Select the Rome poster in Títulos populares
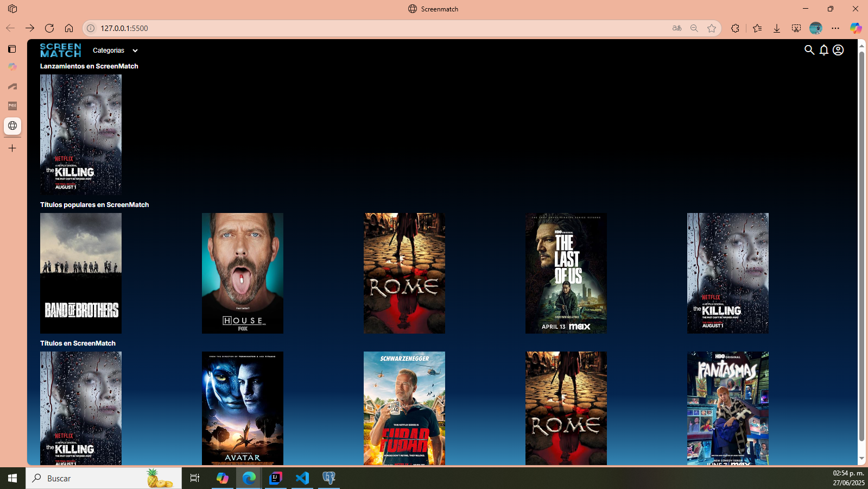868x489 pixels. tap(404, 273)
